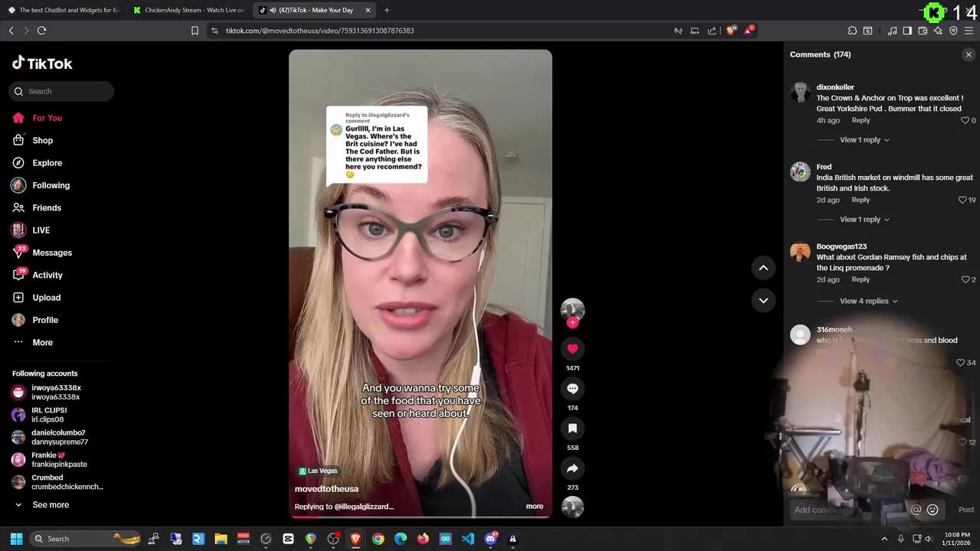This screenshot has width=980, height=551.
Task: Open dixonkeller's profile avatar
Action: (x=800, y=92)
